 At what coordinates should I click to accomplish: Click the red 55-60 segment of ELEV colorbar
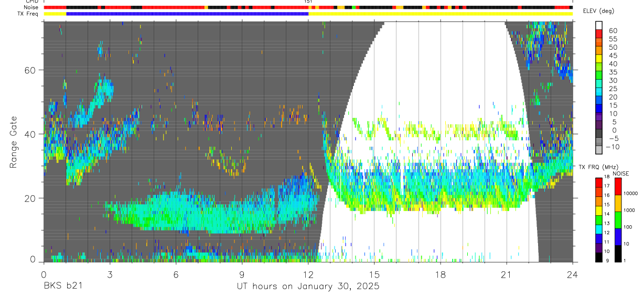(599, 34)
